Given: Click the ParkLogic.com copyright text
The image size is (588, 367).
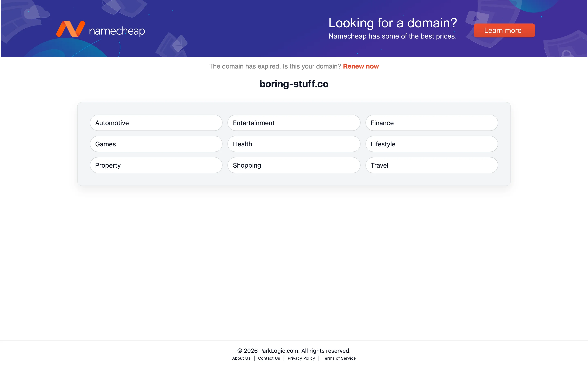Looking at the screenshot, I should (x=294, y=351).
